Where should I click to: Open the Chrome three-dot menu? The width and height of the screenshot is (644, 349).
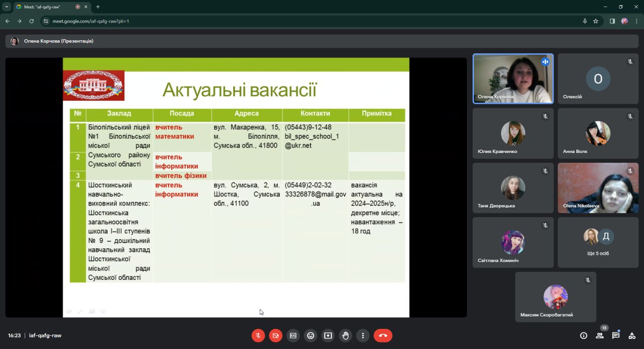coord(635,21)
